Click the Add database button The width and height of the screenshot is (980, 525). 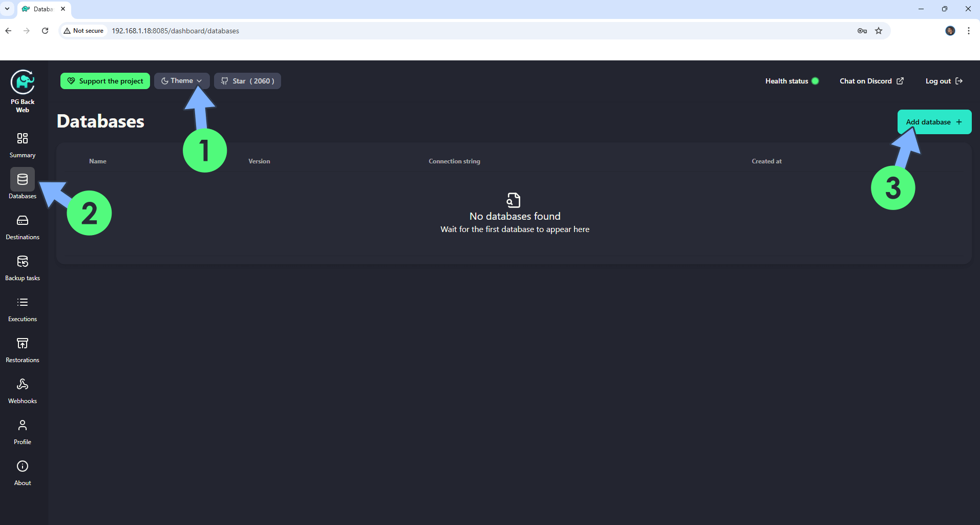[x=934, y=122]
